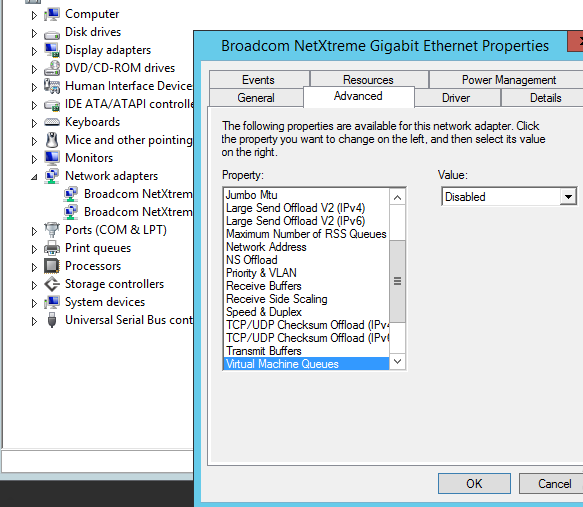Click the Disk drives icon
Screen dimensions: 583x507
click(x=52, y=35)
